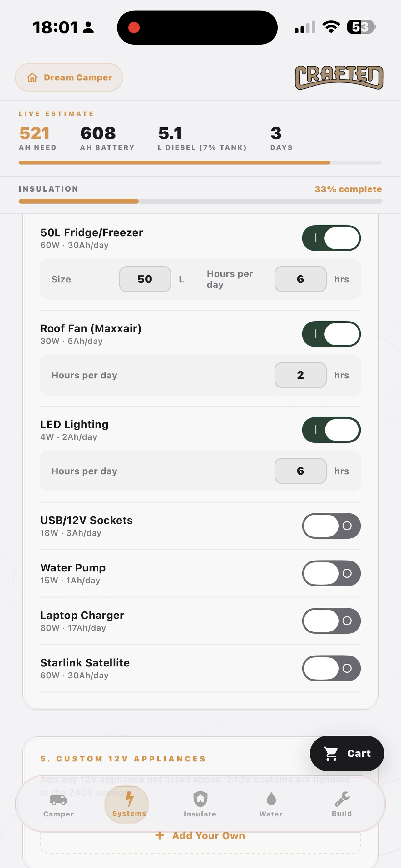
Task: Switch on Starlink Satellite
Action: click(x=331, y=669)
